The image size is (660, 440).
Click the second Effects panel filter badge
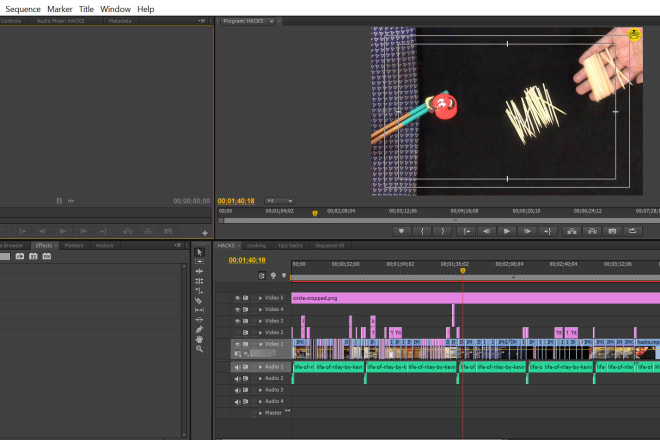point(33,256)
